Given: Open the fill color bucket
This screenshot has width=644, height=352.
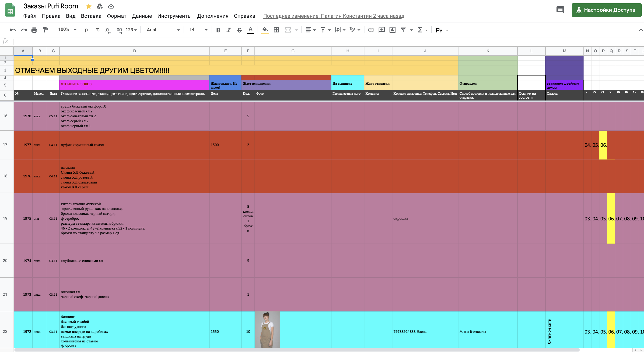Looking at the screenshot, I should coord(265,30).
